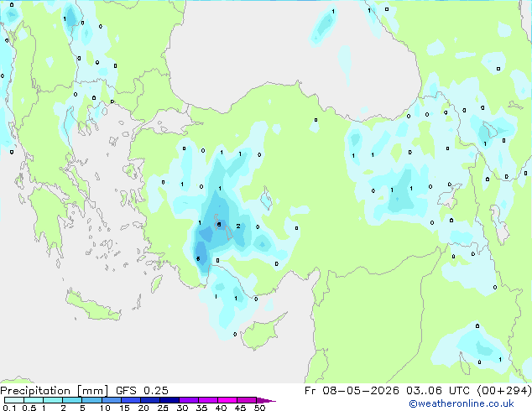This screenshot has height=411, width=532.
Task: Click the legend label "25"
Action: click(163, 408)
